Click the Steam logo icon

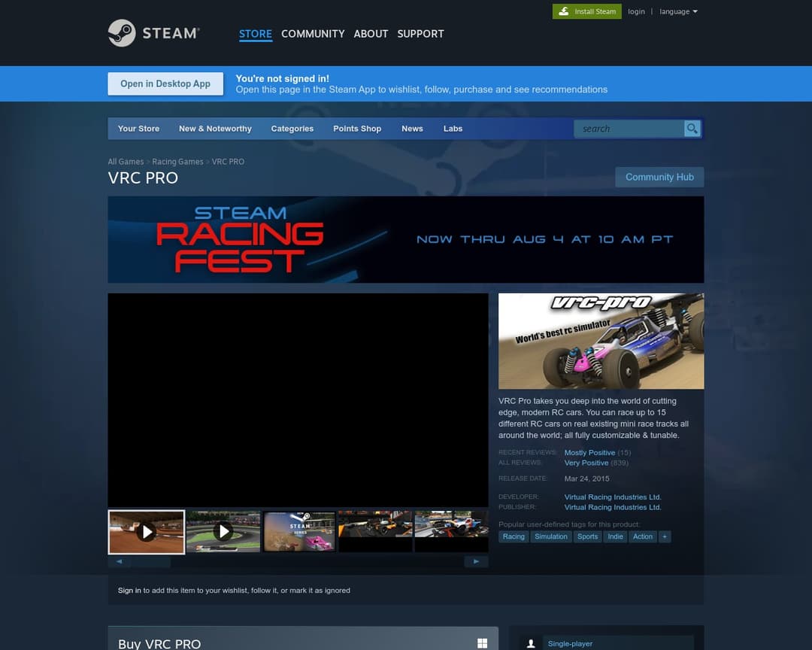(x=122, y=32)
